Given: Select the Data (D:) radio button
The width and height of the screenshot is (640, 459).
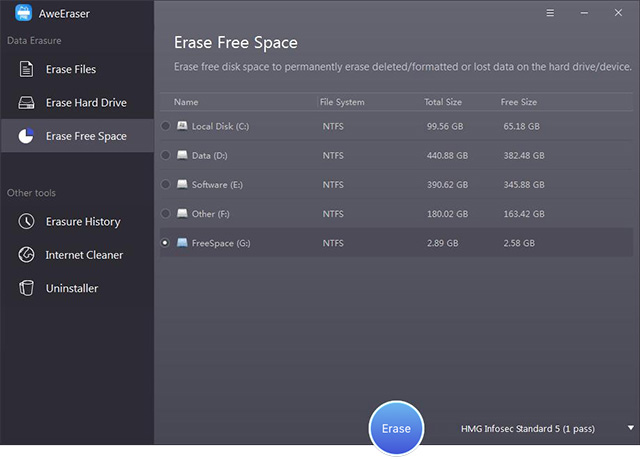Looking at the screenshot, I should [165, 155].
